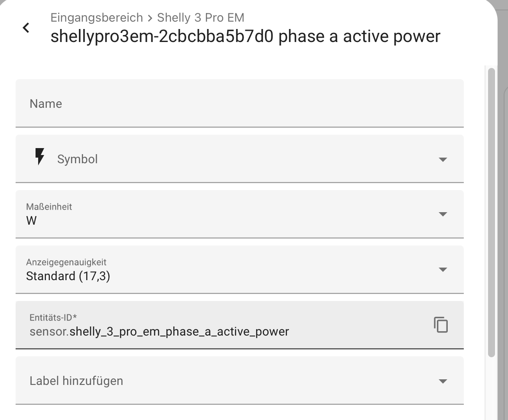Open the Anzeigegenauigkeit dropdown arrow

point(443,270)
